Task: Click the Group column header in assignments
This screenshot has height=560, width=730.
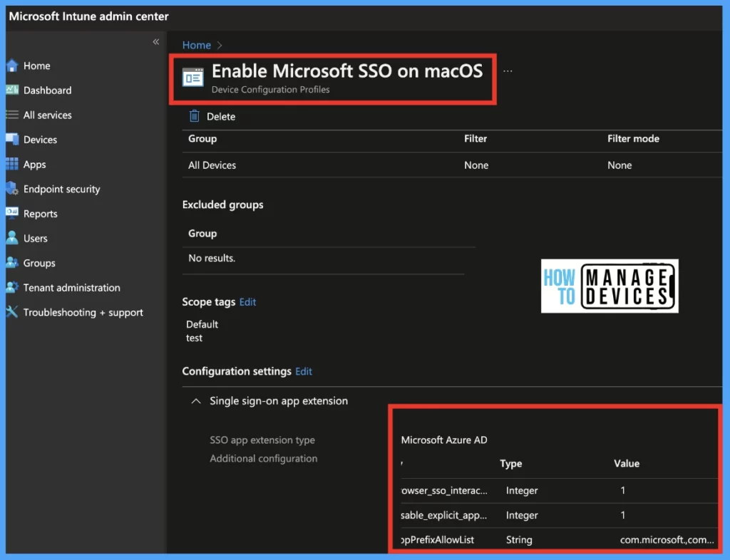Action: click(x=202, y=139)
